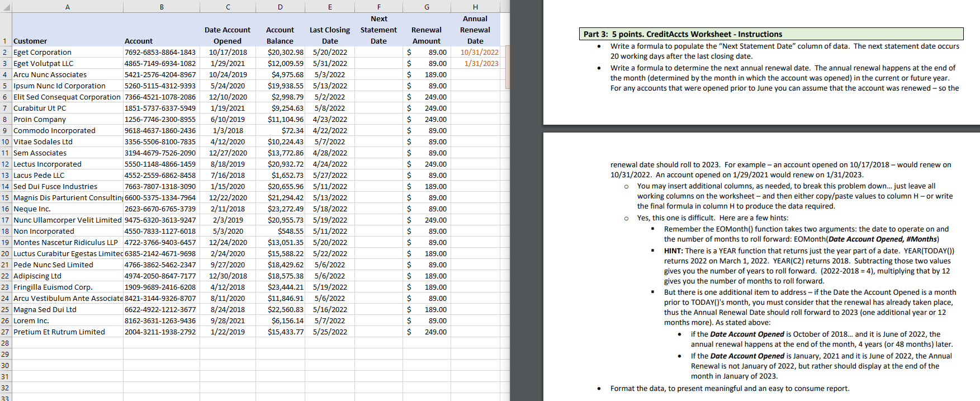Screen dimensions: 980x401
Task: Select the Non Incorporated cell
Action: point(68,231)
